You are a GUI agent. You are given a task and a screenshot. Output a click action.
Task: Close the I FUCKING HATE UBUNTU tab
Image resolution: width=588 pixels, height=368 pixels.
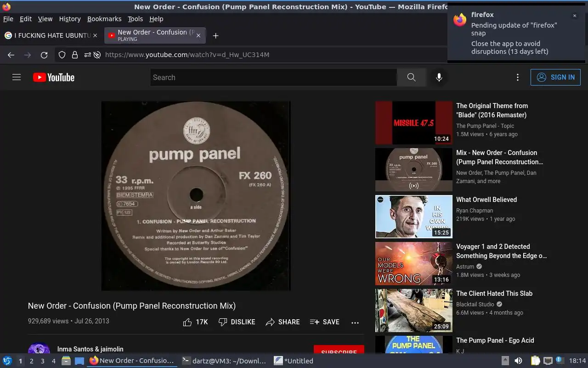pos(95,35)
